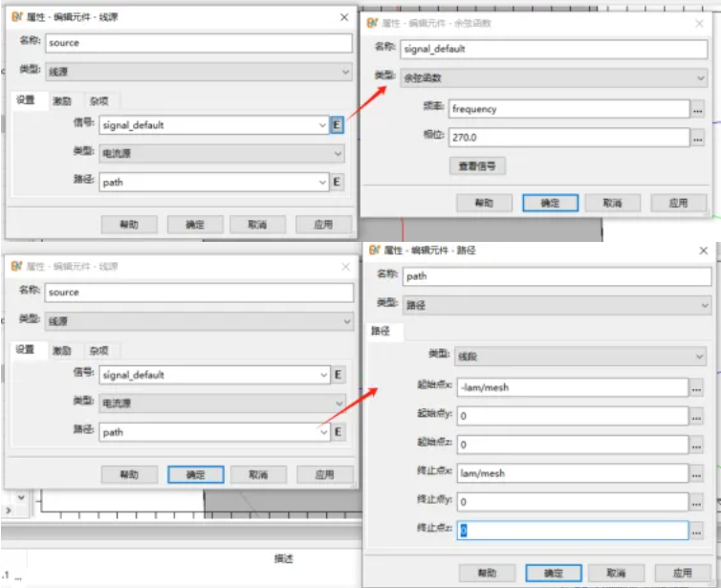
Task: Switch to the 杂项 tab in the lower 线源 dialog
Action: coord(98,350)
